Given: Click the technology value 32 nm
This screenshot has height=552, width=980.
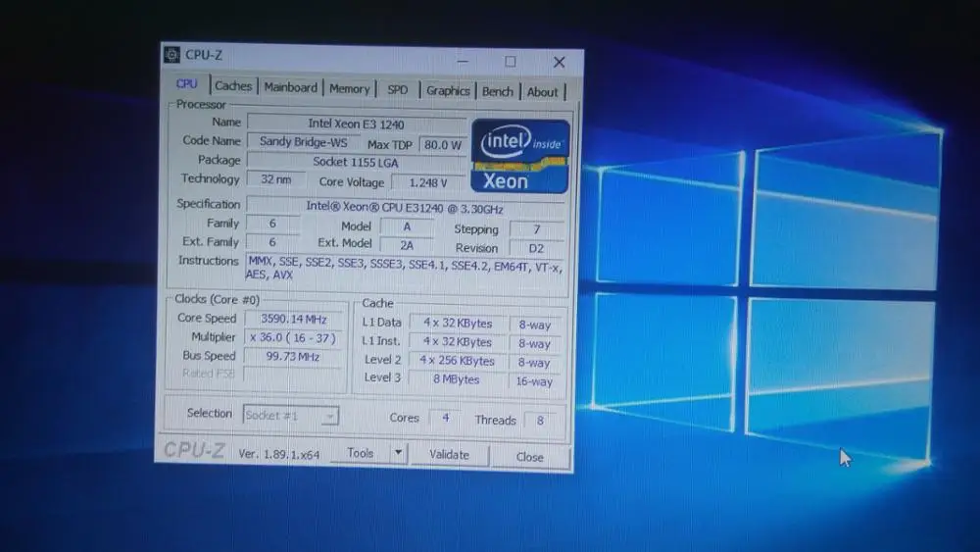Looking at the screenshot, I should tap(275, 179).
